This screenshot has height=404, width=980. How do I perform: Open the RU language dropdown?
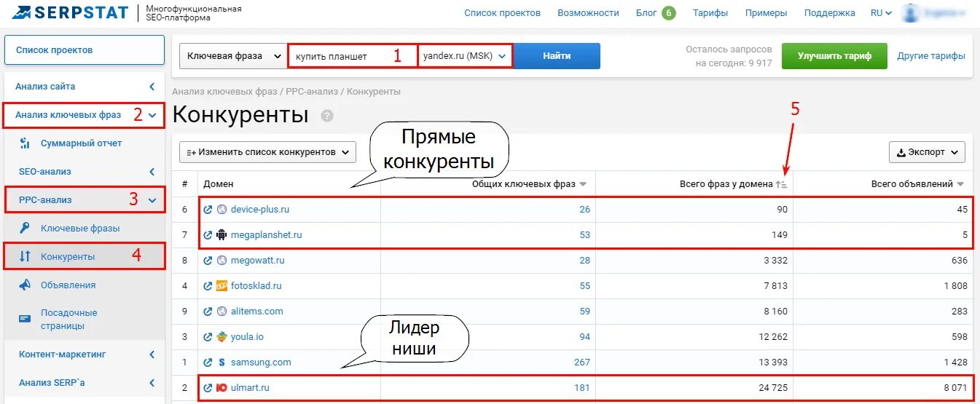coord(882,13)
